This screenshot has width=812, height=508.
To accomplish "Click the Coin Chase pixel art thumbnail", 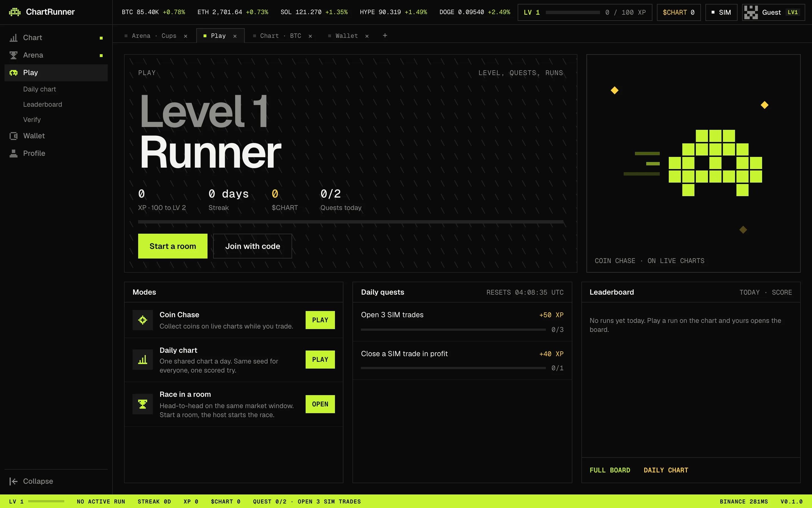I will [x=693, y=163].
